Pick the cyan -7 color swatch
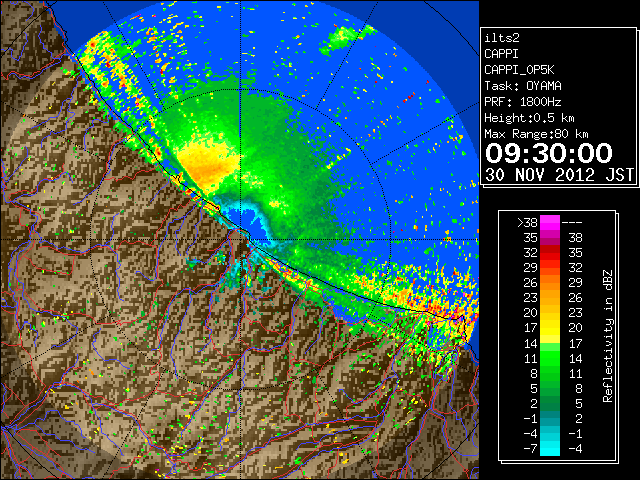Screen dimensions: 640x480 pos(550,448)
